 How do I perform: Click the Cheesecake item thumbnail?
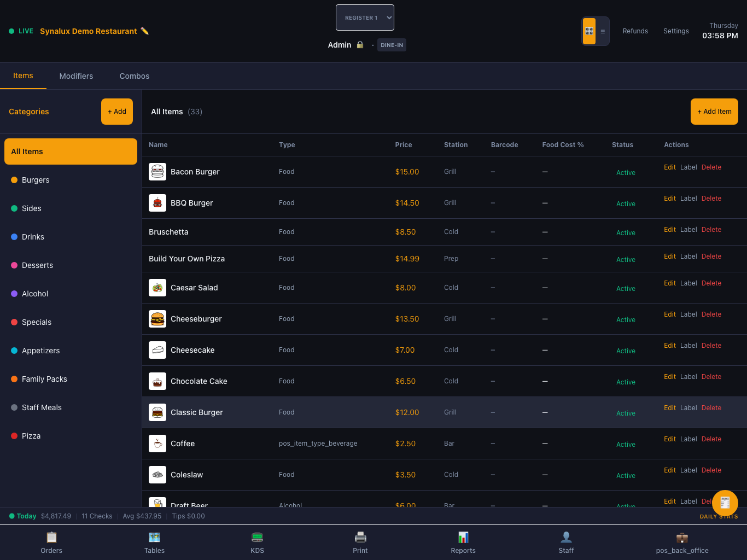(157, 350)
